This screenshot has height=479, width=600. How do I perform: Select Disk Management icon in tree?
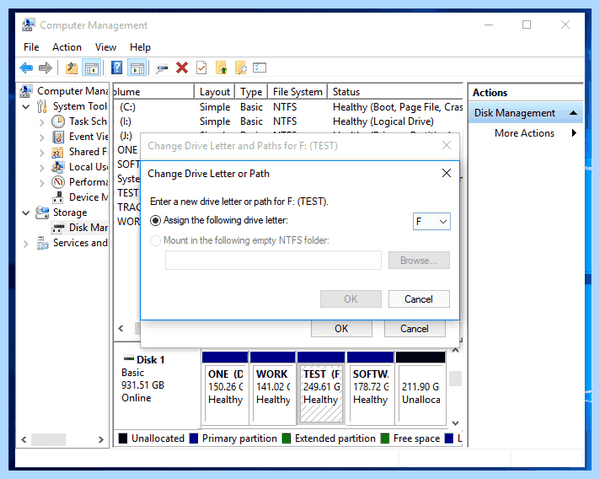pos(58,228)
